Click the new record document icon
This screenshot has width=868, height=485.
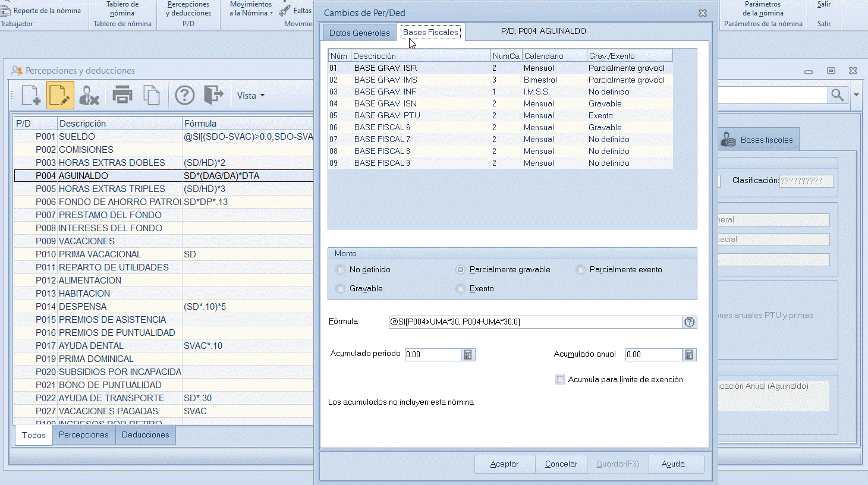click(x=31, y=95)
